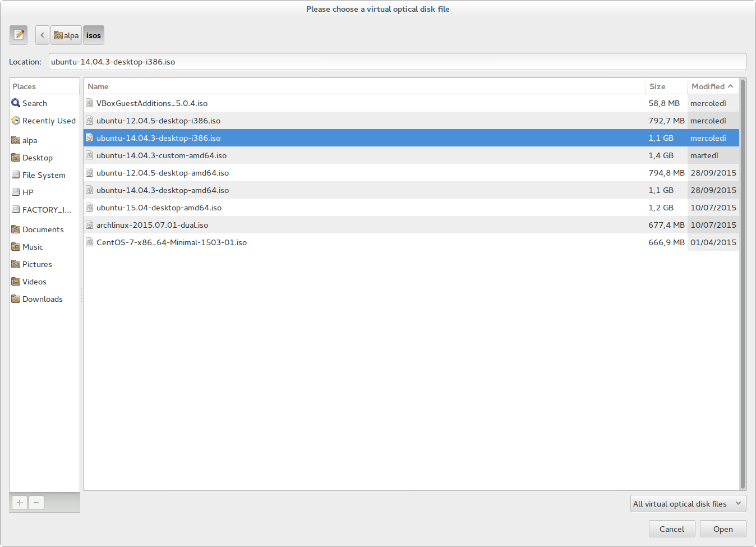
Task: Select the FACTORY_I... drive in Places
Action: click(x=45, y=210)
